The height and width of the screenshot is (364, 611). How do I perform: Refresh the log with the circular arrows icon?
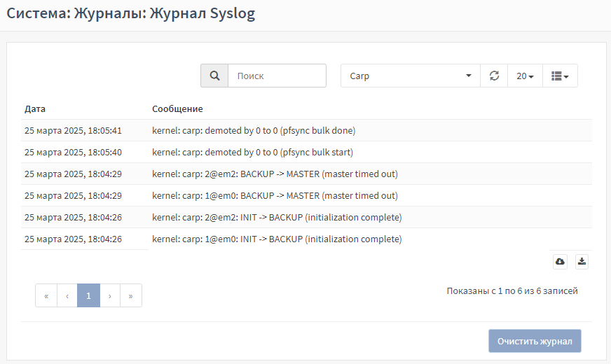(494, 76)
